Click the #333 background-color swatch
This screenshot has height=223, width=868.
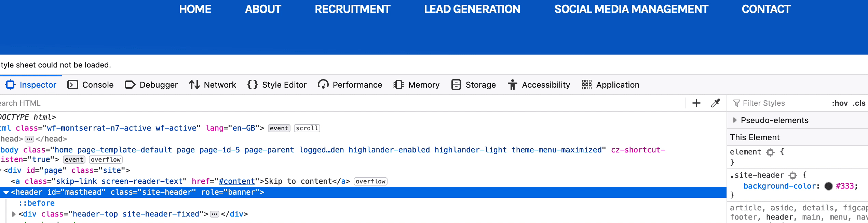click(x=829, y=186)
